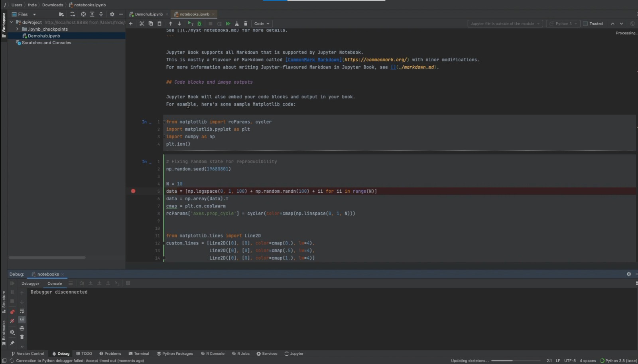Close the notebooks.ipynb editor tab

point(213,14)
